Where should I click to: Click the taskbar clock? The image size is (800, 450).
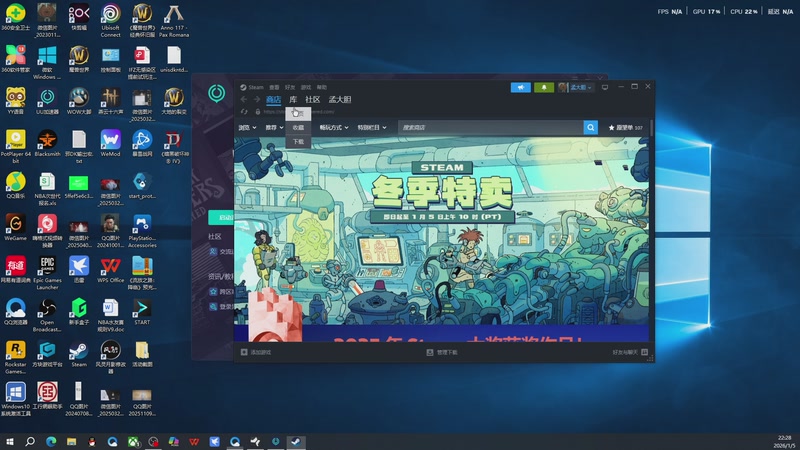(x=786, y=442)
